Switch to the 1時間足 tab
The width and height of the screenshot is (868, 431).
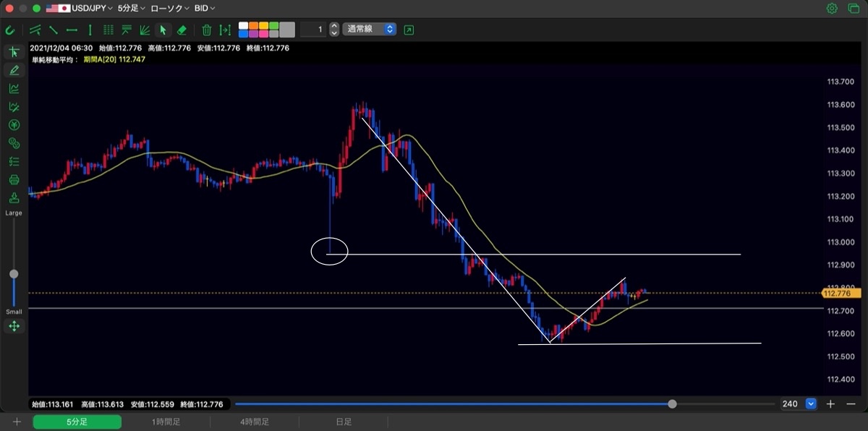(x=166, y=422)
